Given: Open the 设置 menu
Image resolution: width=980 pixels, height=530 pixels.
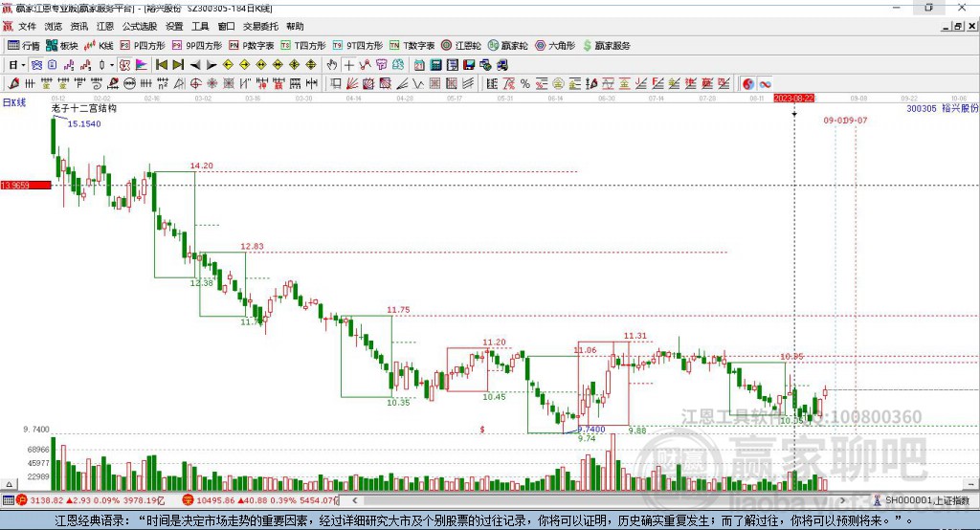Looking at the screenshot, I should (174, 26).
